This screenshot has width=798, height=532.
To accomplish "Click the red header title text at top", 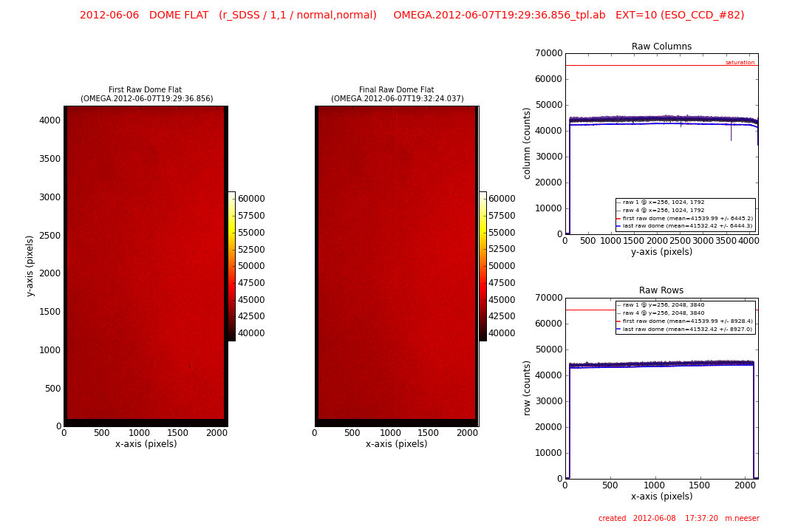I will 412,15.
